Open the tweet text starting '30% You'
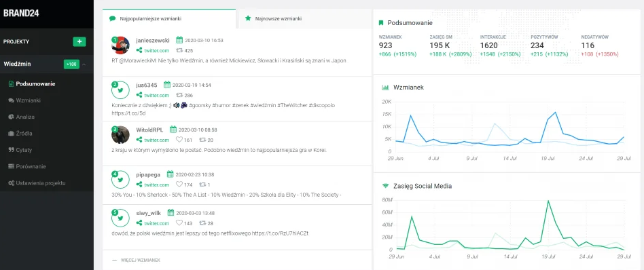644x270 pixels. pos(226,195)
